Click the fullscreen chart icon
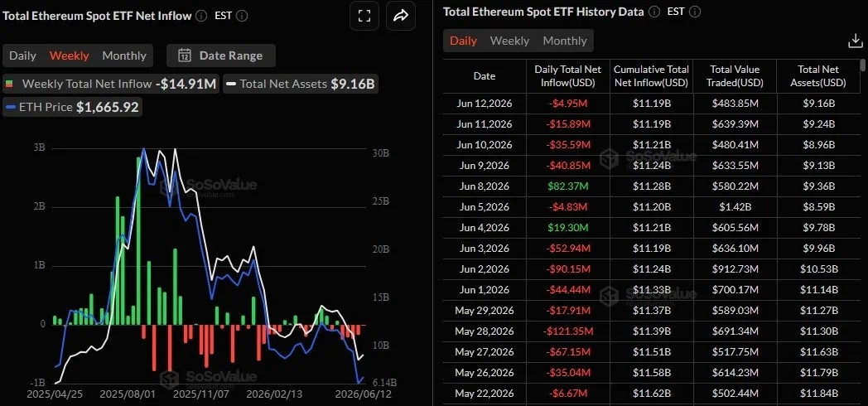This screenshot has width=868, height=406. click(364, 16)
